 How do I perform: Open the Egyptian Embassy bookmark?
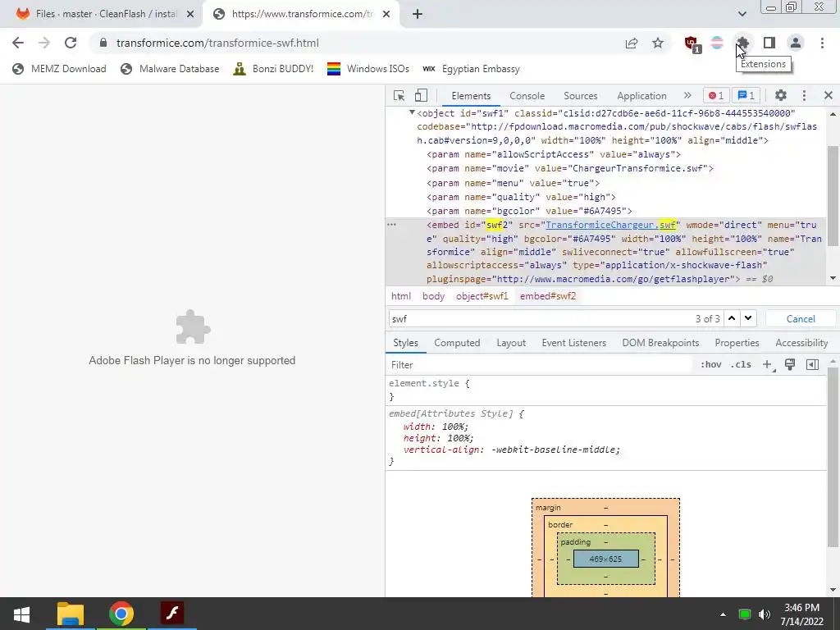(x=471, y=69)
